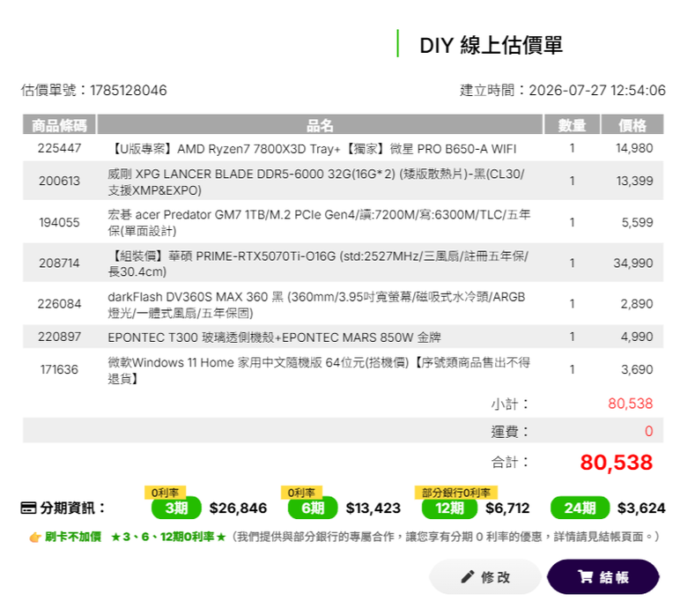Viewport: 687px width, 616px height.
Task: Click the installment amount $6,712
Action: coord(507,508)
